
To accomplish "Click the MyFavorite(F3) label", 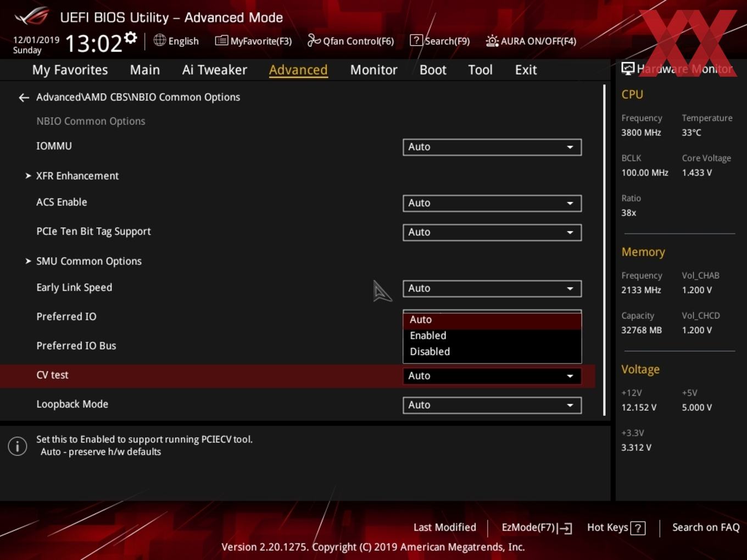I will point(261,41).
